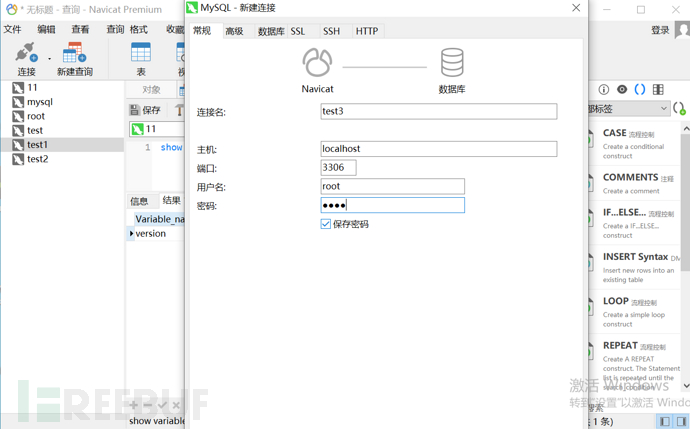The height and width of the screenshot is (429, 690).
Task: Switch to the 结果 result tab
Action: coord(172,201)
